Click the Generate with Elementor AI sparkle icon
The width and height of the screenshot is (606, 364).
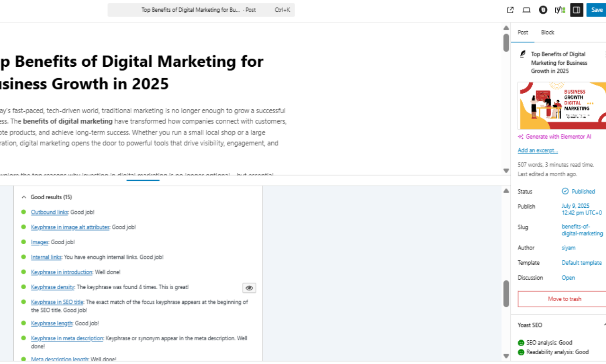click(x=521, y=136)
